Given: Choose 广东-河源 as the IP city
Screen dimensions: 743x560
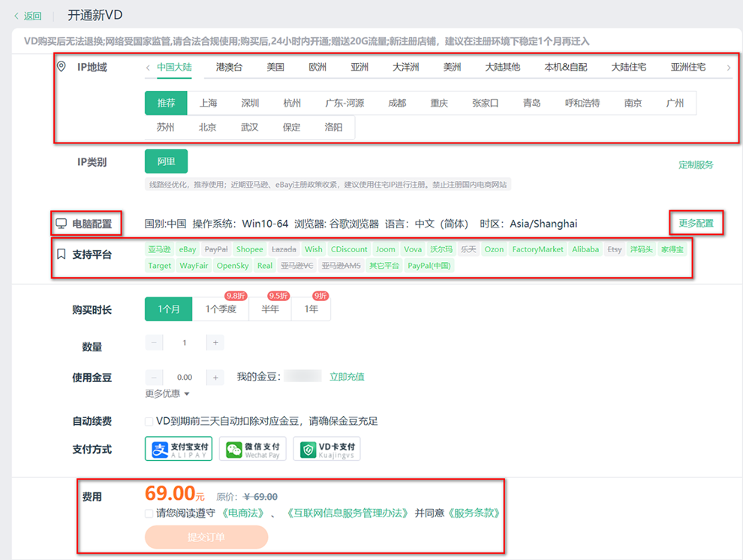Looking at the screenshot, I should (345, 103).
